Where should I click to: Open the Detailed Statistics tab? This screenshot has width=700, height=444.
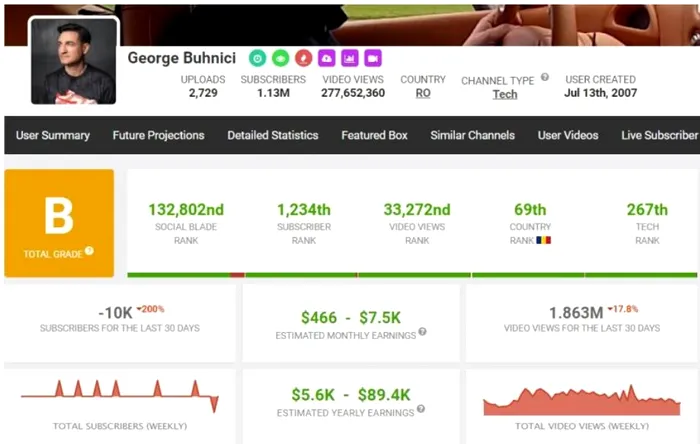[273, 135]
